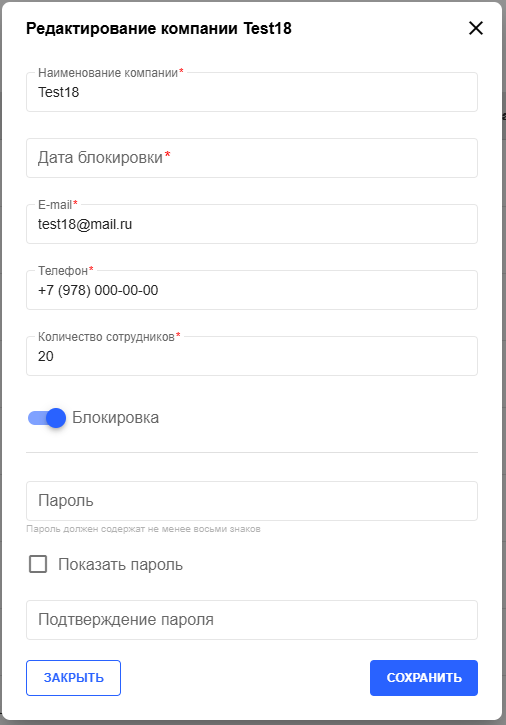This screenshot has height=725, width=506.
Task: Close the dialog with the X icon
Action: click(x=475, y=28)
